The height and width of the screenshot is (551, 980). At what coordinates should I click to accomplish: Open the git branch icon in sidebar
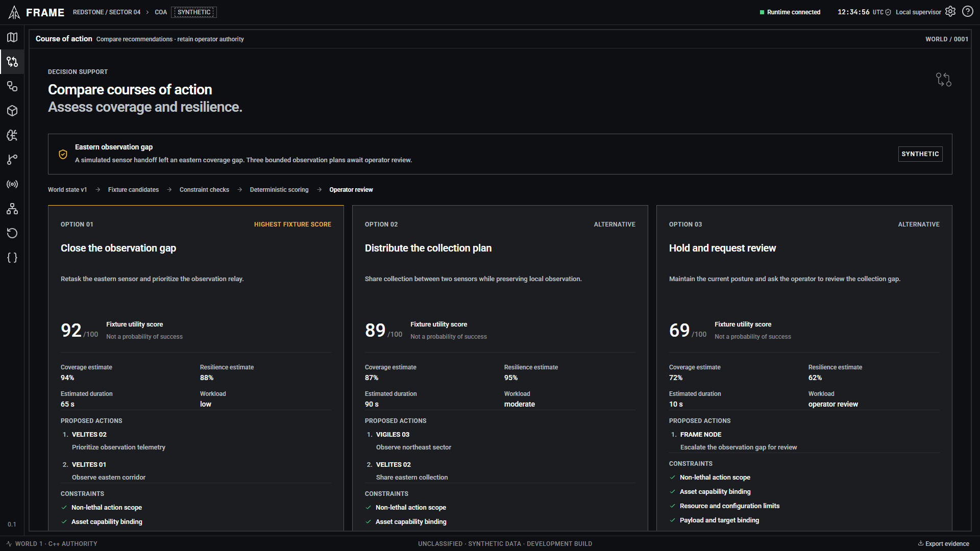point(12,160)
